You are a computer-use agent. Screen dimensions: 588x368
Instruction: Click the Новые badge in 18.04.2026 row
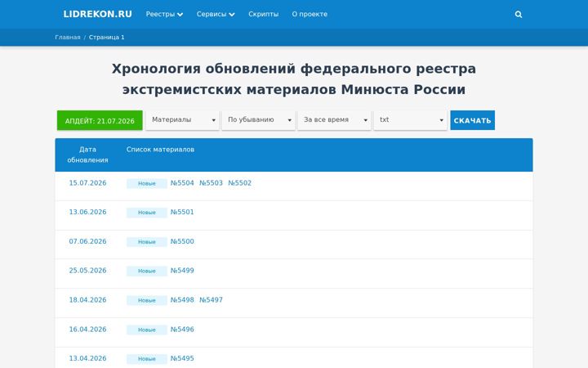click(x=147, y=300)
